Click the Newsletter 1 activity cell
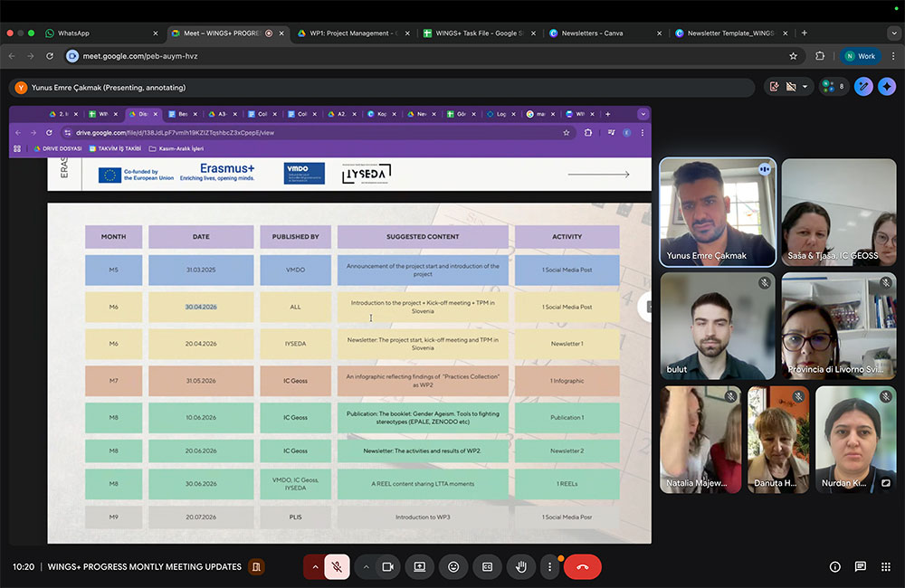The image size is (905, 588). pyautogui.click(x=567, y=344)
